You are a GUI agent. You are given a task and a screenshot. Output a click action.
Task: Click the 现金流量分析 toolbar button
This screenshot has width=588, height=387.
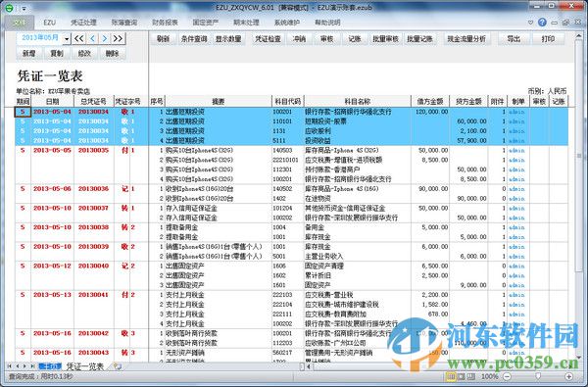[x=466, y=38]
